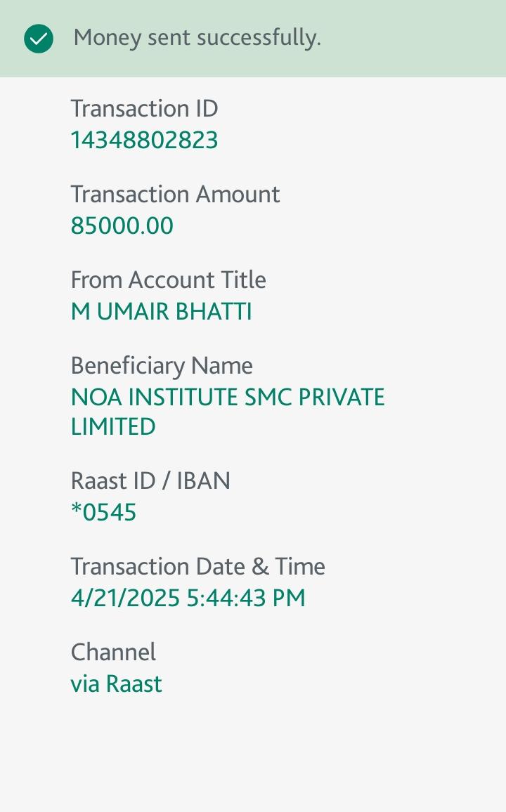Click the word LIMITED in beneficiary name
Image resolution: width=506 pixels, height=812 pixels.
(x=113, y=427)
